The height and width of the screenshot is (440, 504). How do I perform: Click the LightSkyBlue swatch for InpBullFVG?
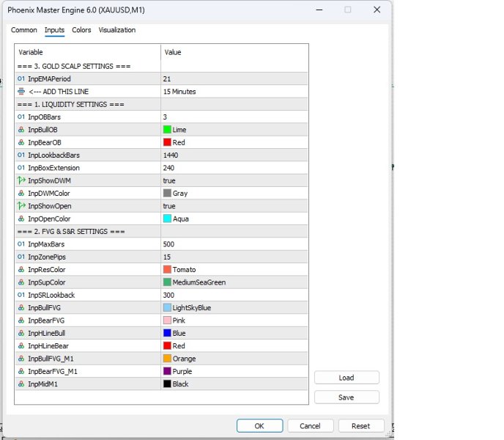point(167,308)
